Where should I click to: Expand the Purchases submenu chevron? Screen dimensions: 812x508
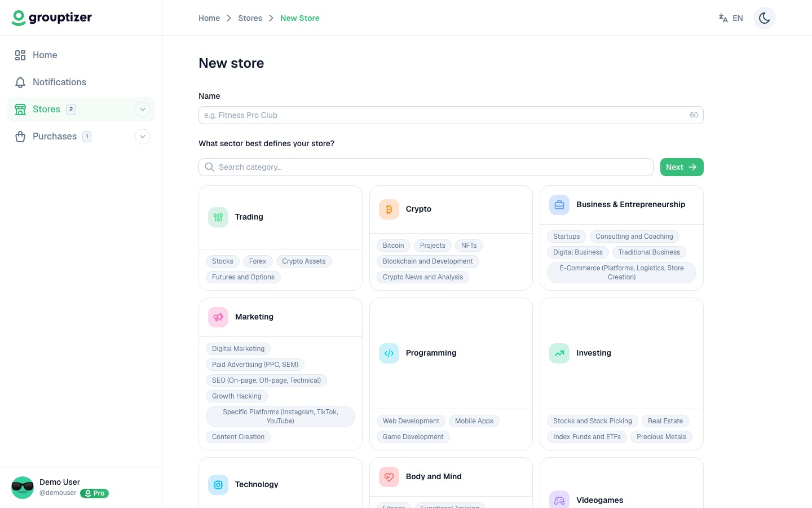coord(143,137)
